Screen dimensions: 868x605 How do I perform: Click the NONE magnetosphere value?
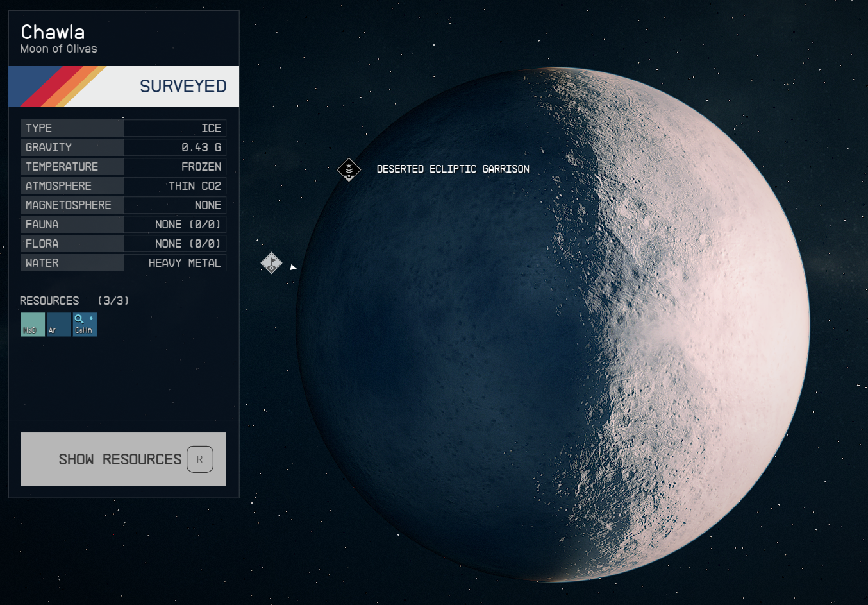tap(208, 205)
